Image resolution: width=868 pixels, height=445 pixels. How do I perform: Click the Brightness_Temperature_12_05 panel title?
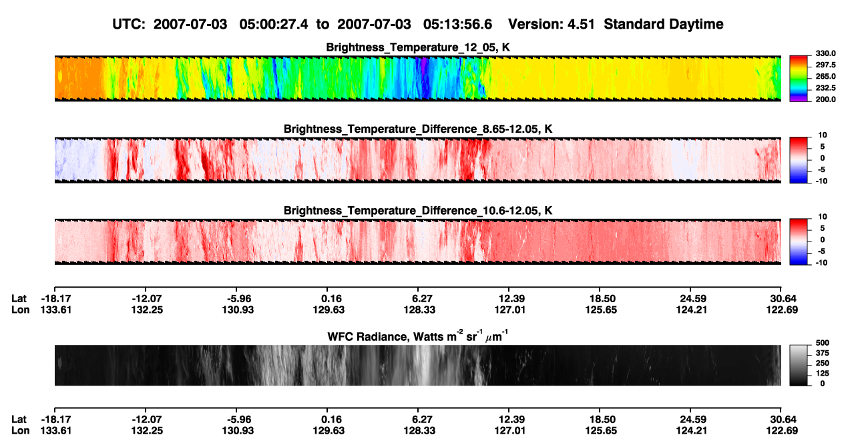click(x=418, y=47)
